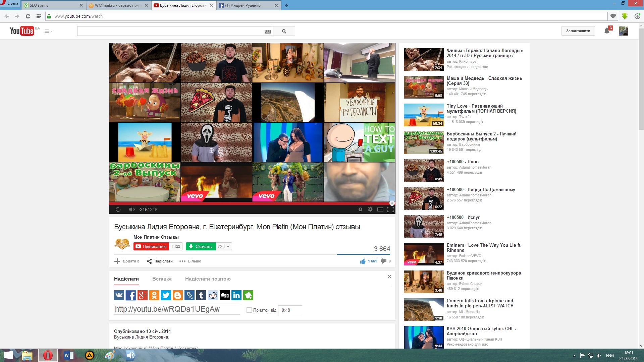Share via green puzzle-piece icon

click(x=248, y=295)
